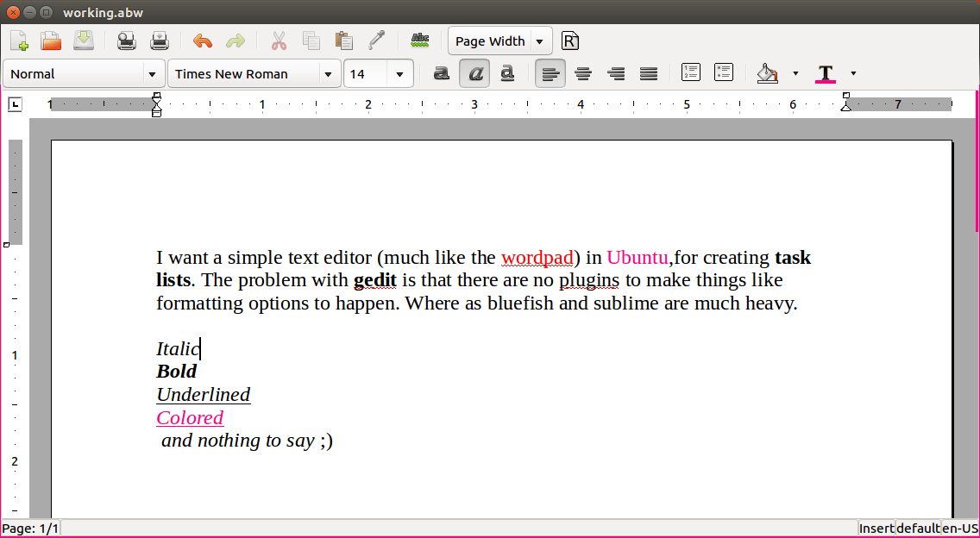Click the top margin marker on the vertical ruler
This screenshot has height=538, width=980.
[x=7, y=245]
